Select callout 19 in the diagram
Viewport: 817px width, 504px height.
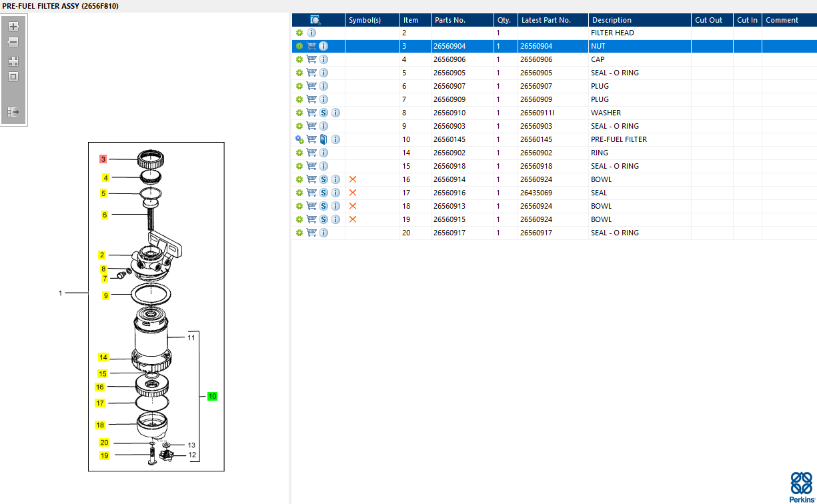(104, 455)
